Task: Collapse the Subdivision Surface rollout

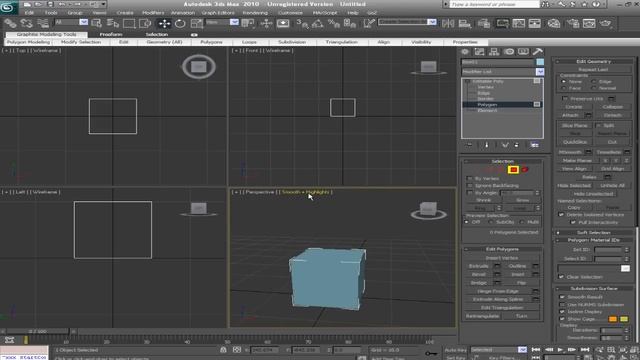Action: pos(593,288)
